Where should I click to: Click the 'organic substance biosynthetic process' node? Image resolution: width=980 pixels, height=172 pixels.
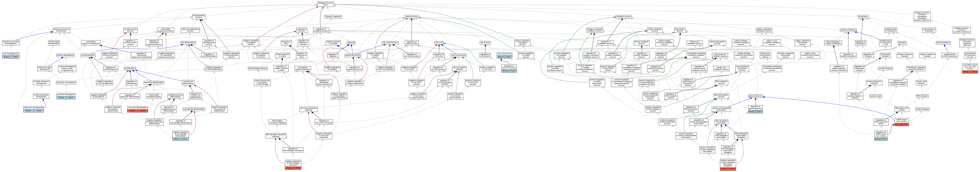point(803,43)
